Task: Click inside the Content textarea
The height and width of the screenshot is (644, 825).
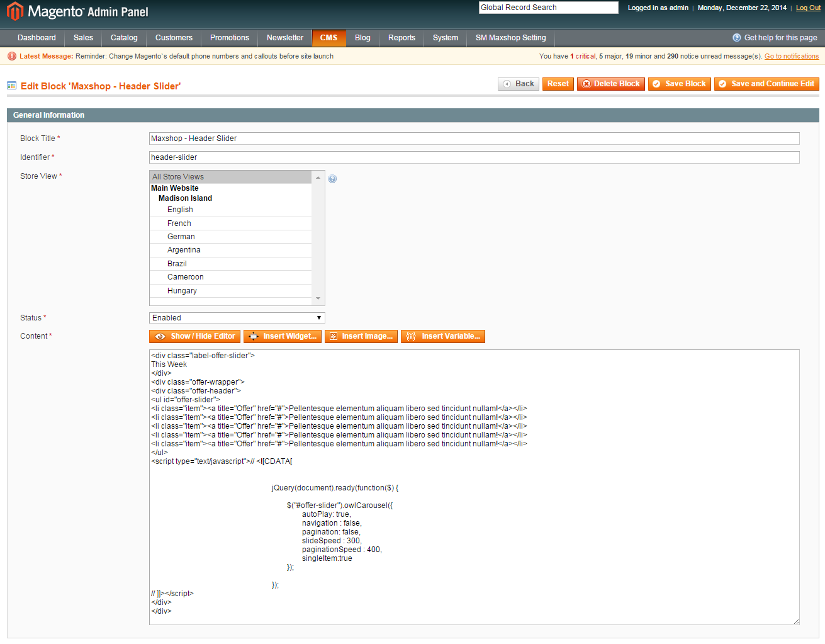Action: tap(474, 487)
